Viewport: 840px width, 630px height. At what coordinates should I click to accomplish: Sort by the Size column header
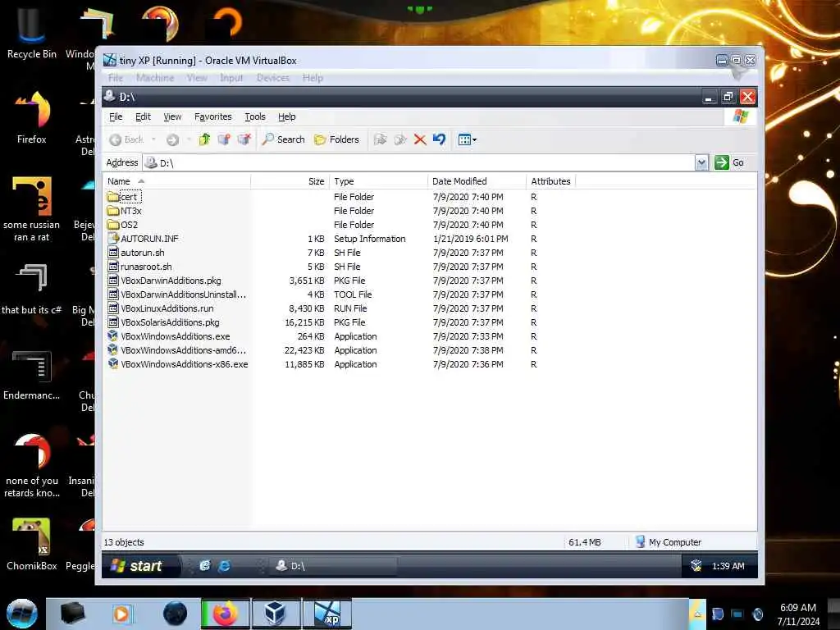click(290, 181)
